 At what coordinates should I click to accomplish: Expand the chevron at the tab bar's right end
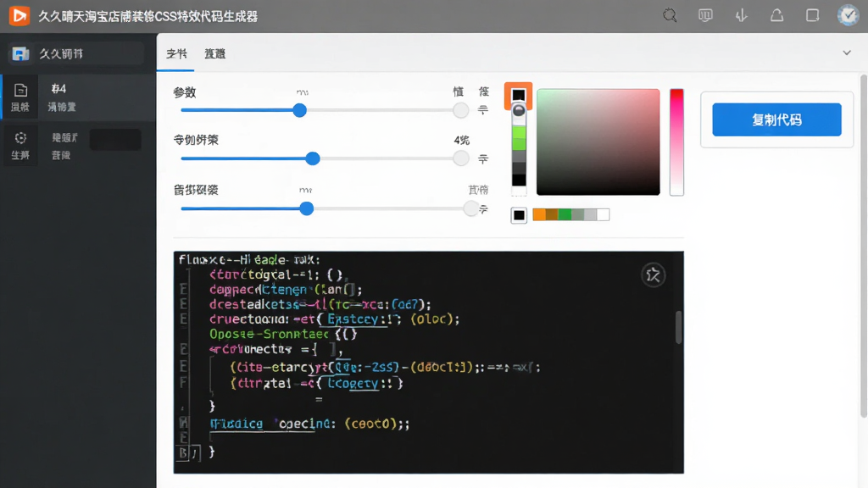(847, 53)
